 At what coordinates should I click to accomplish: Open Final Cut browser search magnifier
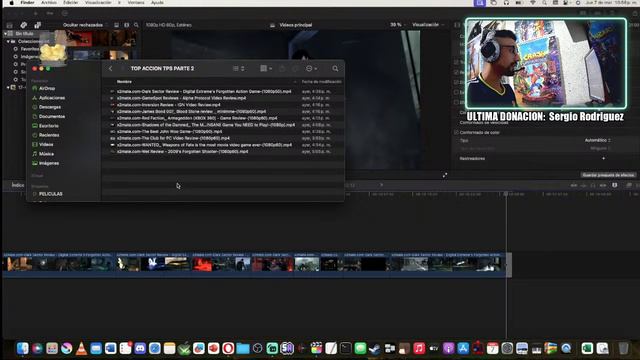[136, 25]
